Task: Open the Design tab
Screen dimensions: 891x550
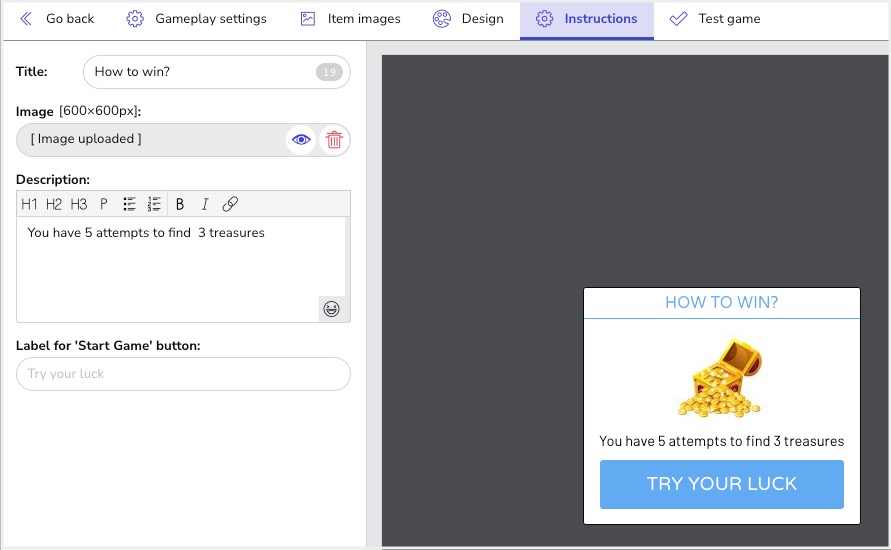Action: pos(468,19)
